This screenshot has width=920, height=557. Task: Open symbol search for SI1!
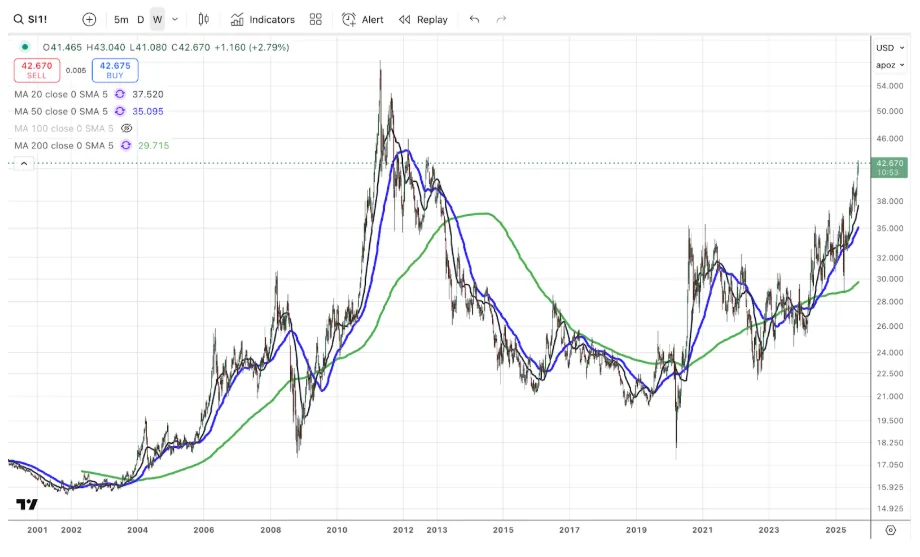(31, 19)
